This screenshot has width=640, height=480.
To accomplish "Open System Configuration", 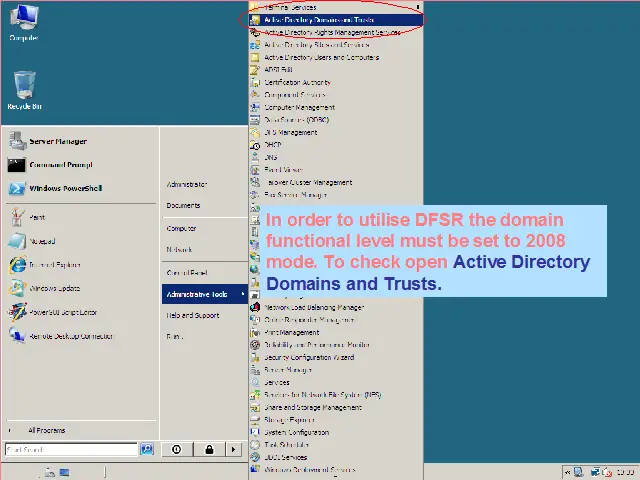I will click(x=336, y=432).
